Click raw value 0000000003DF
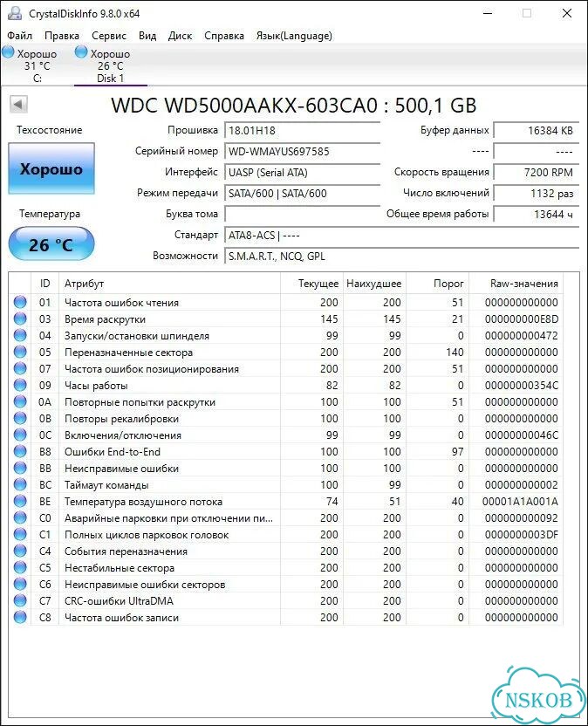Image resolution: width=588 pixels, height=726 pixels. (522, 535)
